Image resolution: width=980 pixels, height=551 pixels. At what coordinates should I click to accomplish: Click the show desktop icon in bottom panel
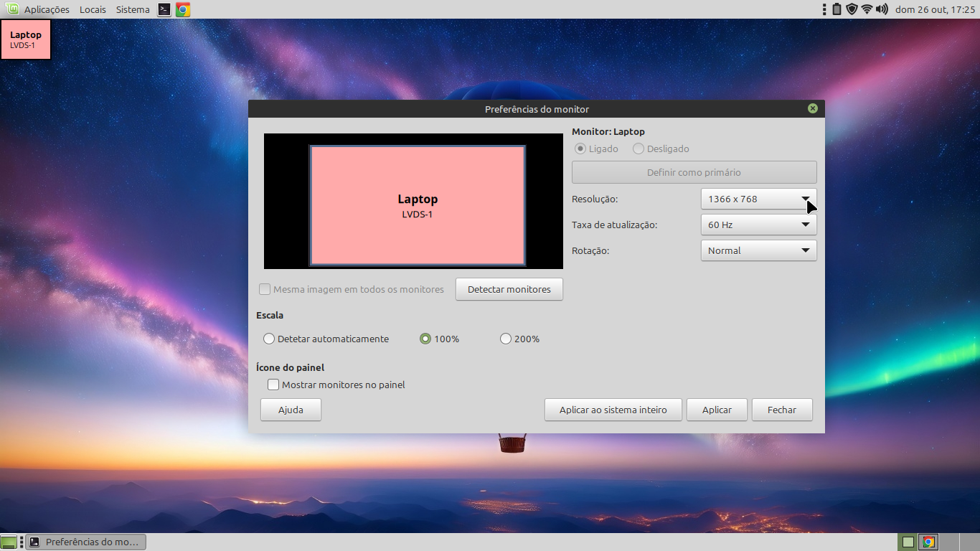pyautogui.click(x=9, y=542)
